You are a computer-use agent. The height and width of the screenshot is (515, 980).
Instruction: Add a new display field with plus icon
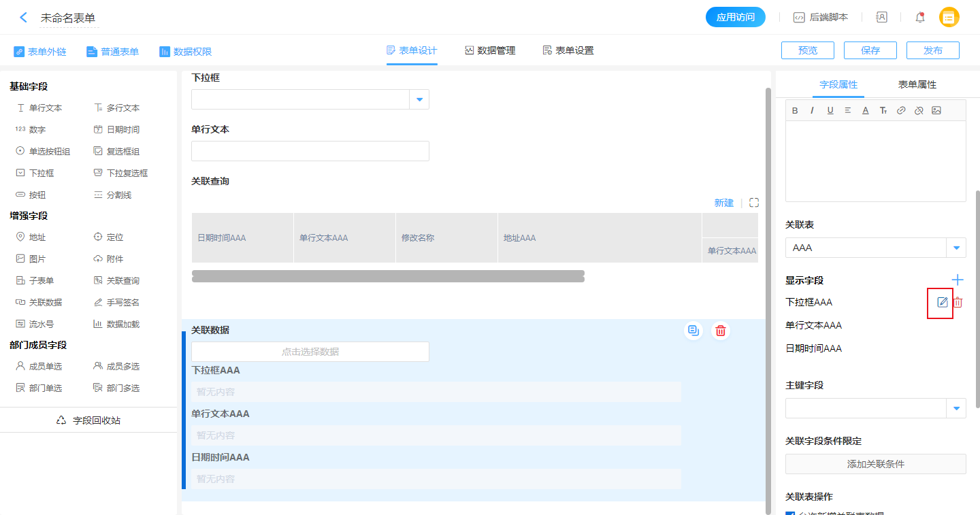click(x=958, y=280)
